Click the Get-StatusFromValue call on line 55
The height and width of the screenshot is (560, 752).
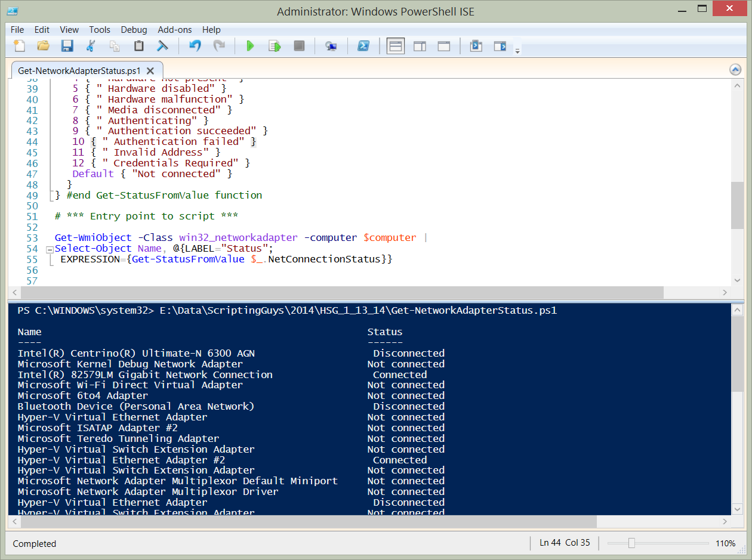tap(188, 259)
